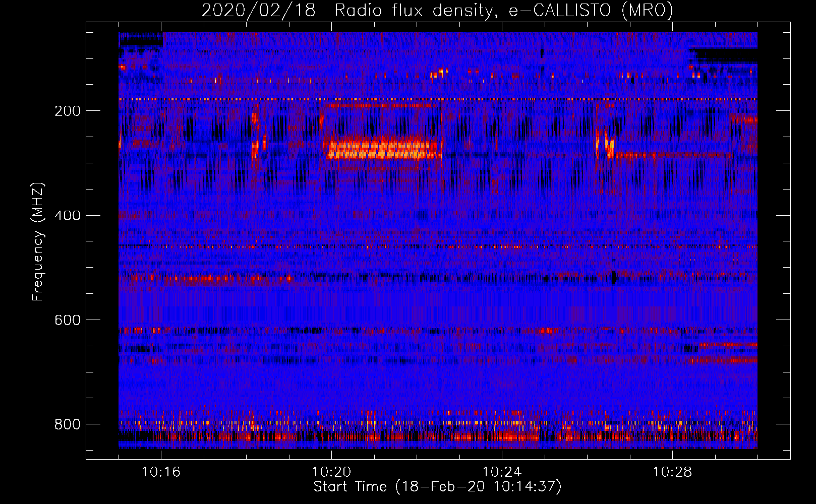Click the '800' frequency tick label
816x504 pixels.
(68, 424)
